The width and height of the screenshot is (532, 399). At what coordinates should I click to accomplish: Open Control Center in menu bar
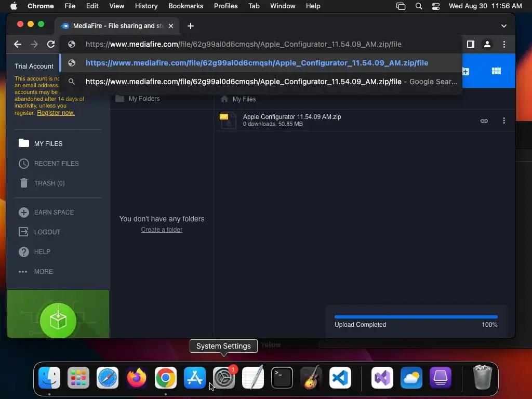click(x=436, y=6)
